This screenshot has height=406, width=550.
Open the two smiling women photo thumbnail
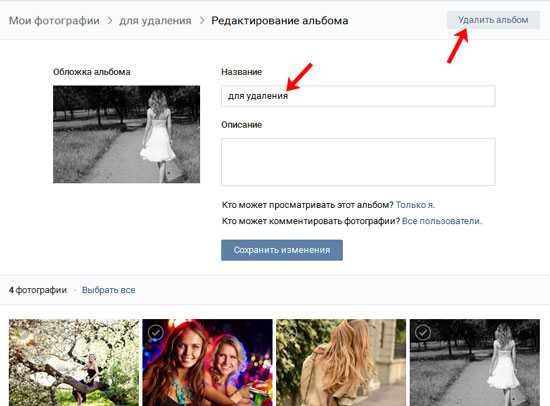207,362
